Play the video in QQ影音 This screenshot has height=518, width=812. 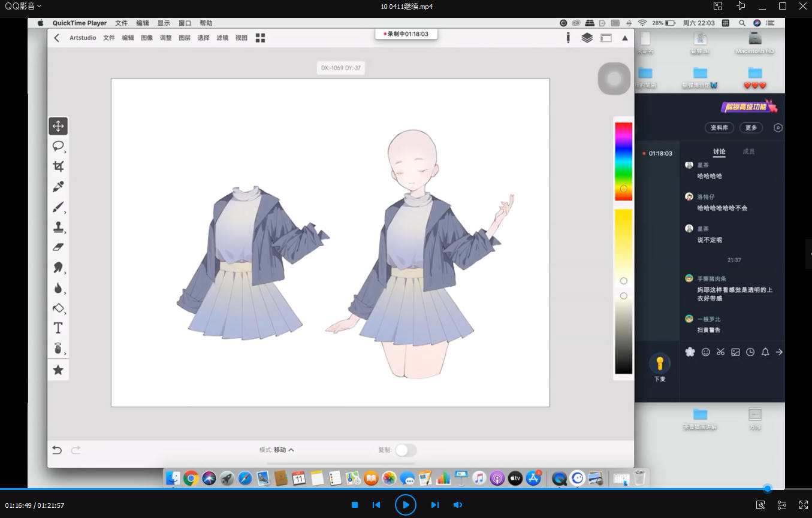(x=406, y=505)
